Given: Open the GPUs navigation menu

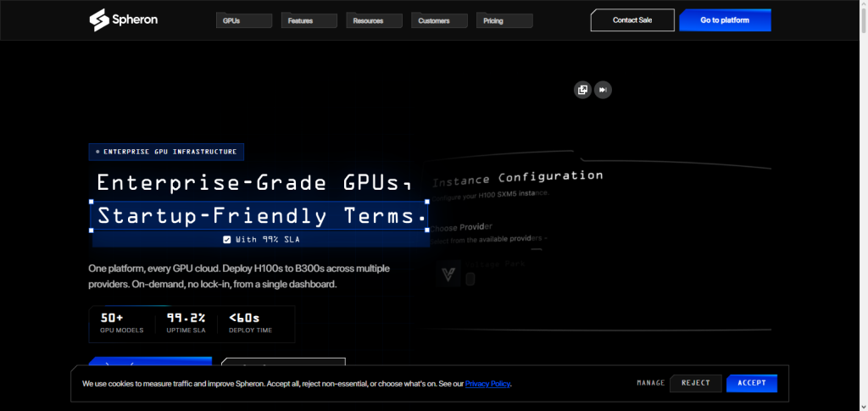Looking at the screenshot, I should [244, 20].
